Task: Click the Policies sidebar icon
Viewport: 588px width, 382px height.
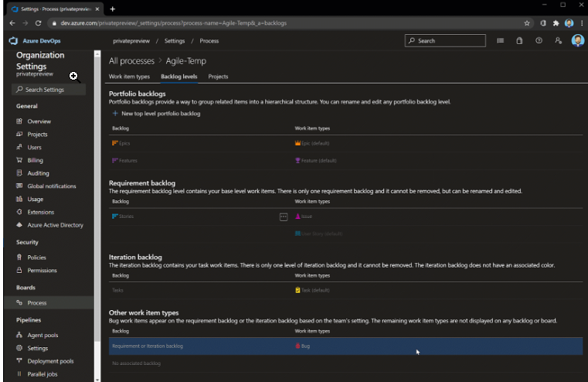Action: tap(19, 257)
